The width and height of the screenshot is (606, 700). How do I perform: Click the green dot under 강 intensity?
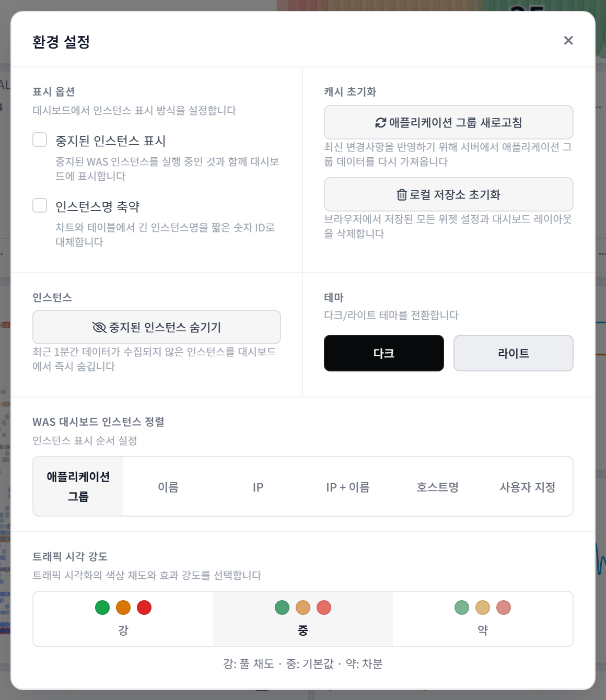(102, 608)
